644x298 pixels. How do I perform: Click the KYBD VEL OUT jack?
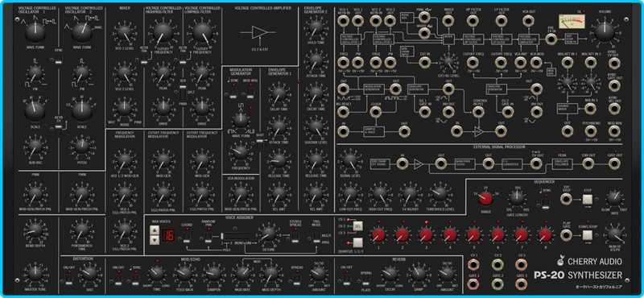pos(614,108)
